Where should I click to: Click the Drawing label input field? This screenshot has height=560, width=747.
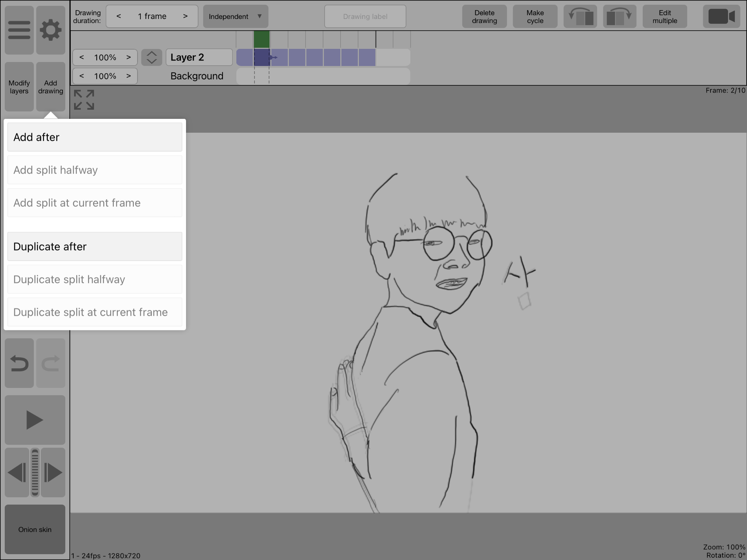click(x=365, y=17)
